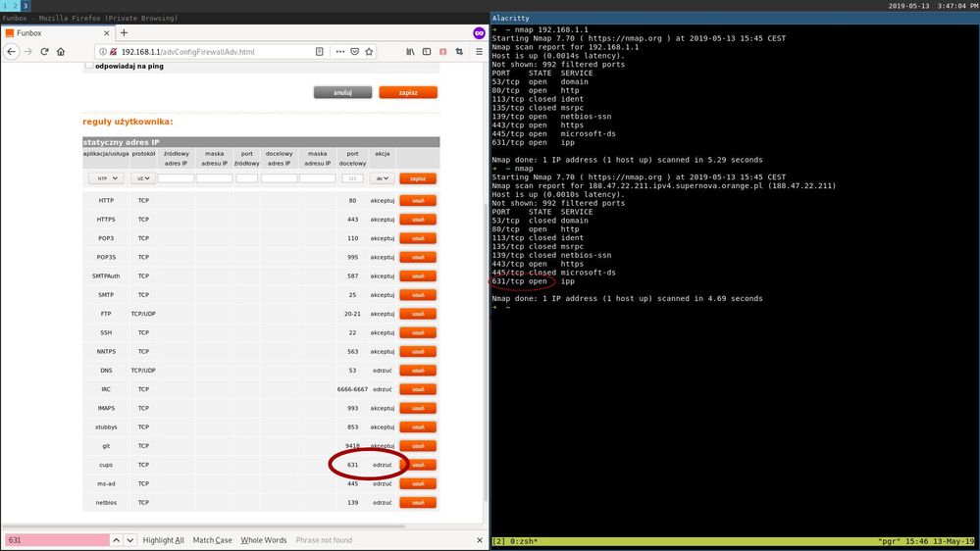Switch to workspace 1 in the top bar
The height and width of the screenshot is (551, 980).
coord(4,6)
